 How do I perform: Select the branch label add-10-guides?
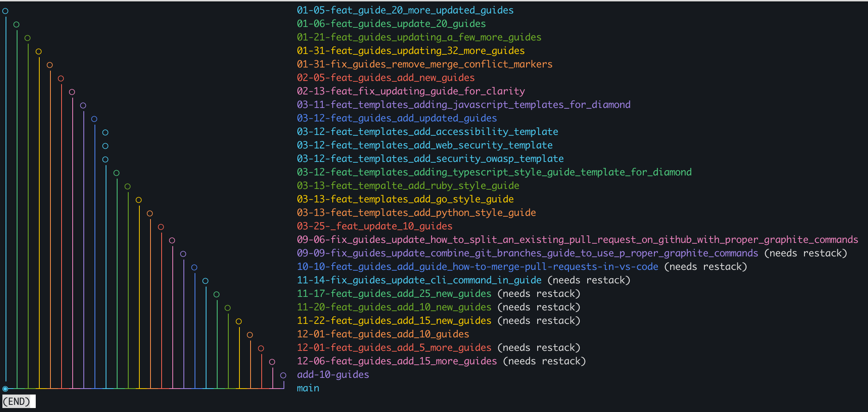(333, 374)
